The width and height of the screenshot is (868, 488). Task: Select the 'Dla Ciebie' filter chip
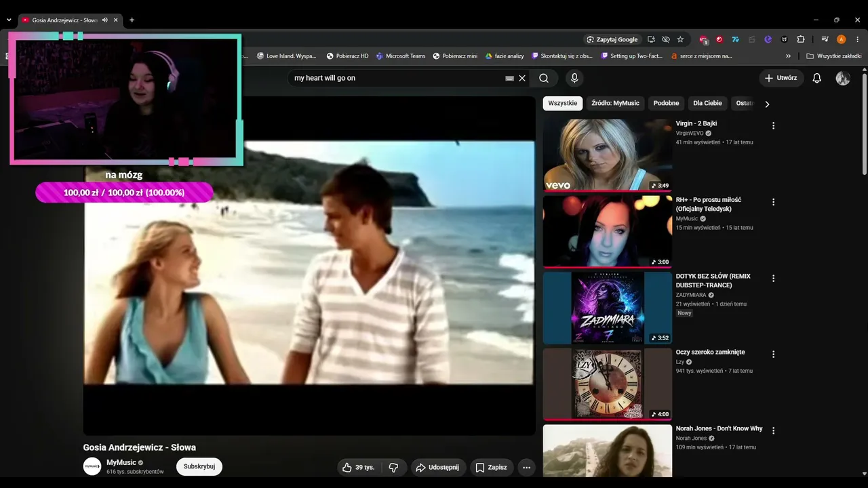pyautogui.click(x=707, y=104)
